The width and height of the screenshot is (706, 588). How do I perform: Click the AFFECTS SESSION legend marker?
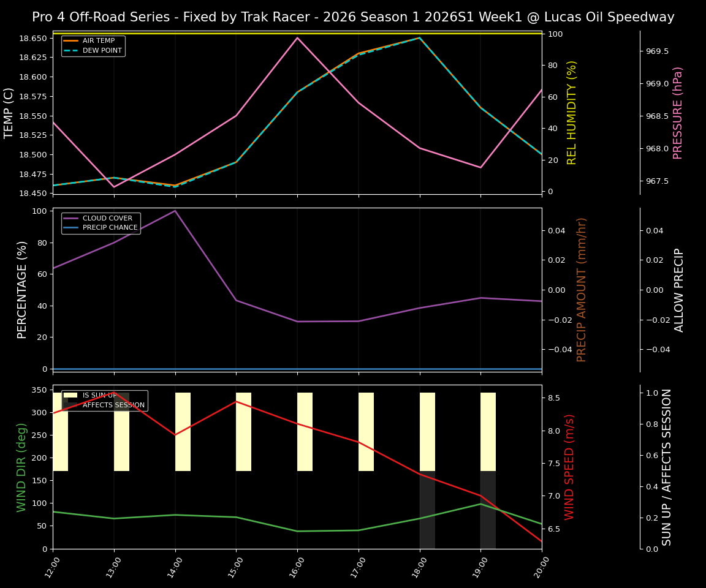point(71,405)
